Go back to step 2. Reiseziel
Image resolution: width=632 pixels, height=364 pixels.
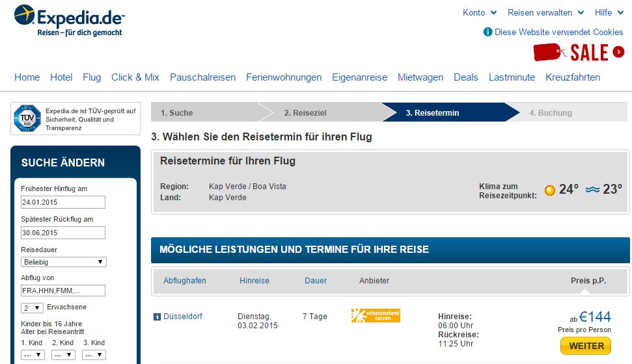[x=305, y=113]
